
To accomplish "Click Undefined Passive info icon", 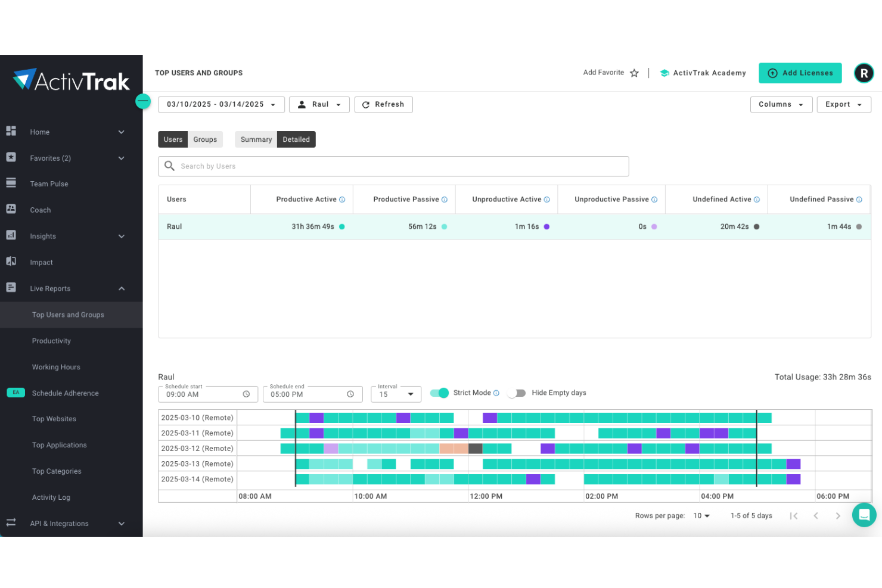I will (x=859, y=200).
